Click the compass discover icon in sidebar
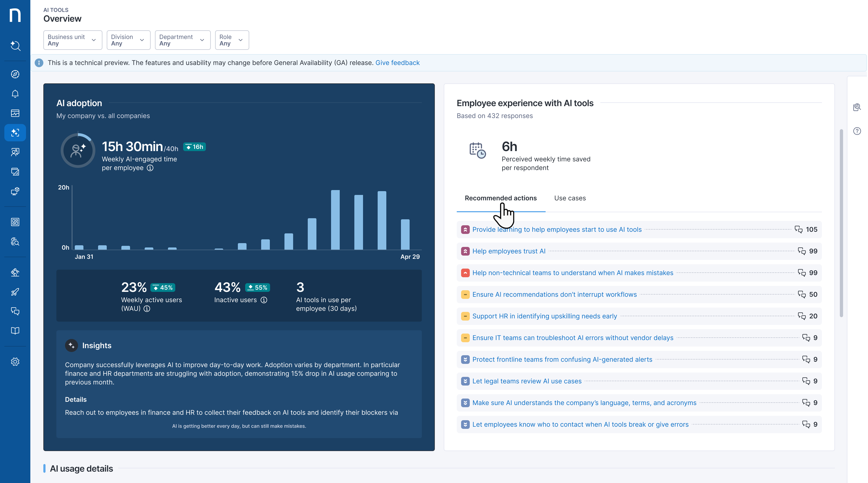 click(15, 74)
